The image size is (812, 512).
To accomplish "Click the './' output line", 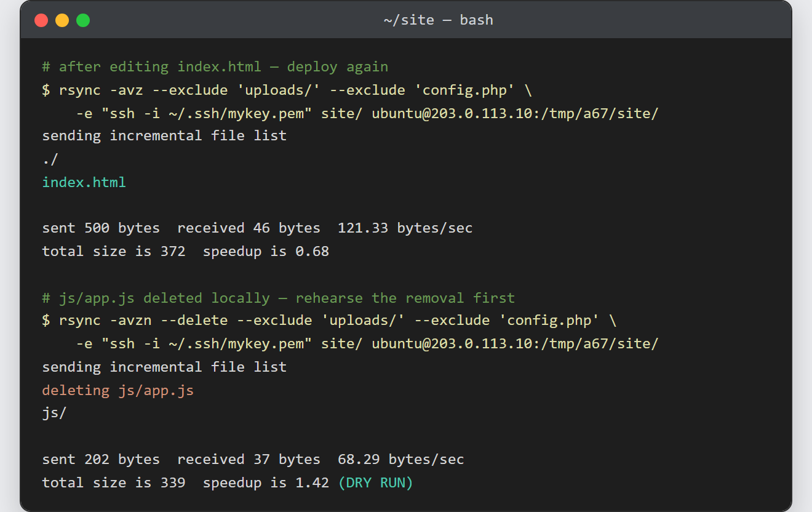I will tap(50, 159).
